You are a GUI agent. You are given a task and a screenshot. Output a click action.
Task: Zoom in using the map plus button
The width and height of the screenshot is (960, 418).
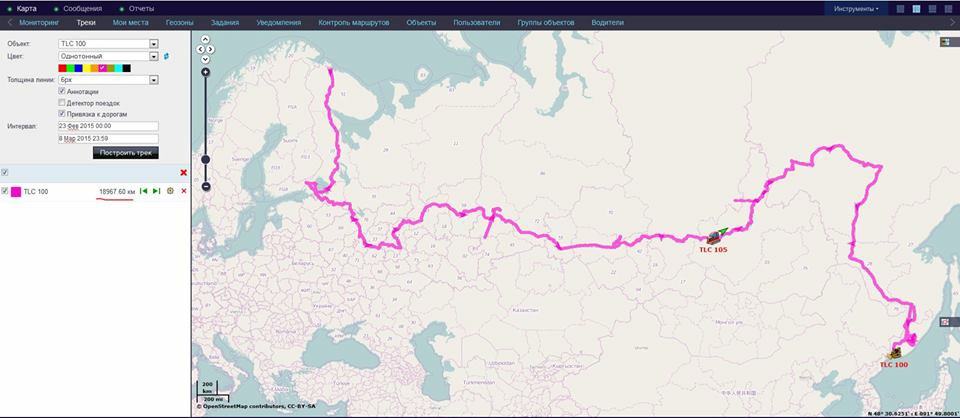pos(206,72)
